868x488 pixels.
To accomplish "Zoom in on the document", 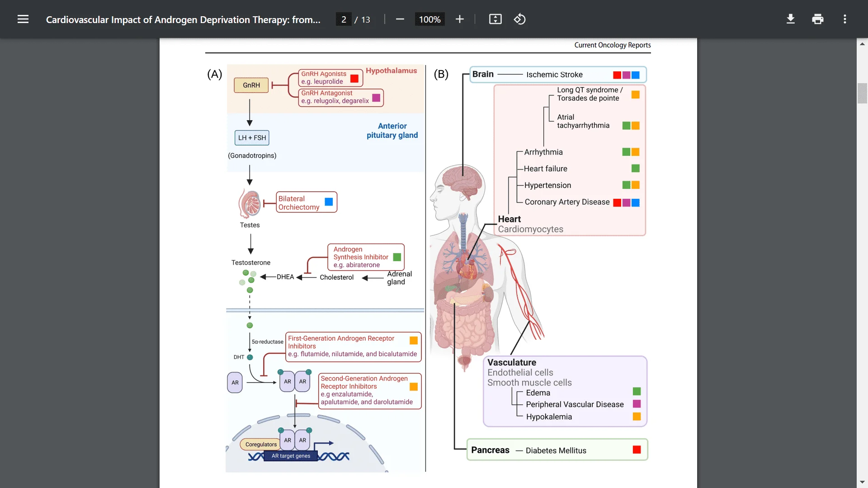I will click(x=460, y=19).
